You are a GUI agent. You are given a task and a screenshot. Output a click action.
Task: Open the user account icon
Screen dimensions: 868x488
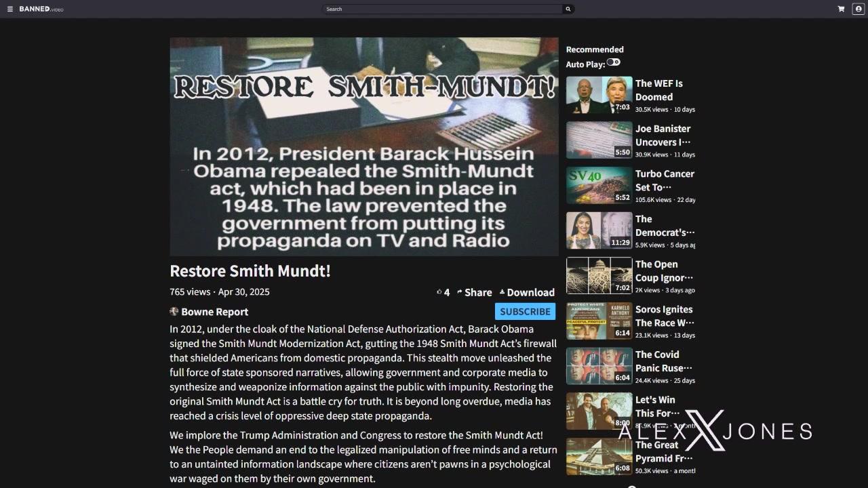click(859, 9)
